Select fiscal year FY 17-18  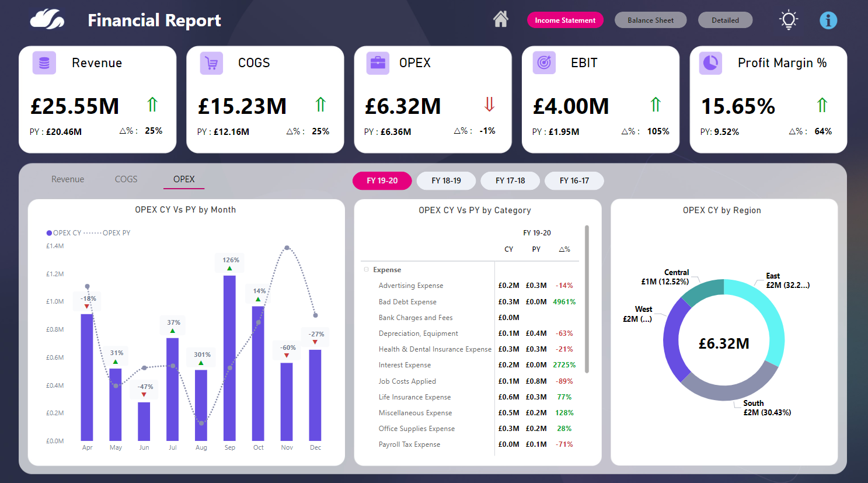click(x=510, y=180)
